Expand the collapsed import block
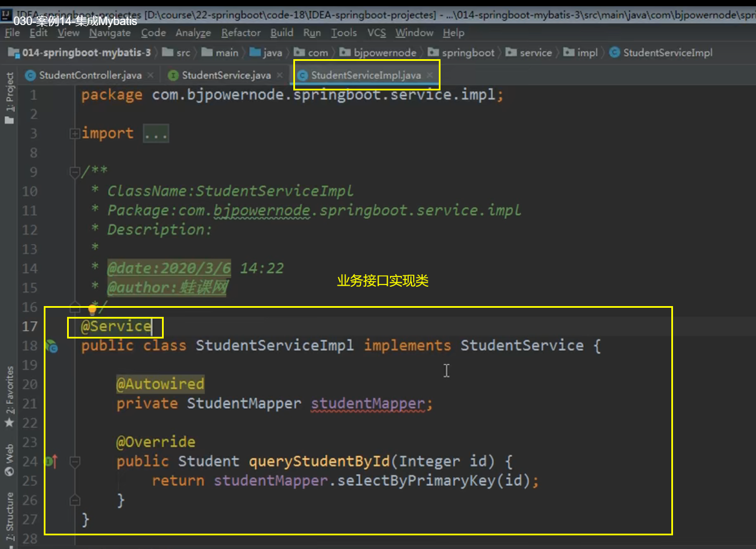756x549 pixels. coord(74,134)
